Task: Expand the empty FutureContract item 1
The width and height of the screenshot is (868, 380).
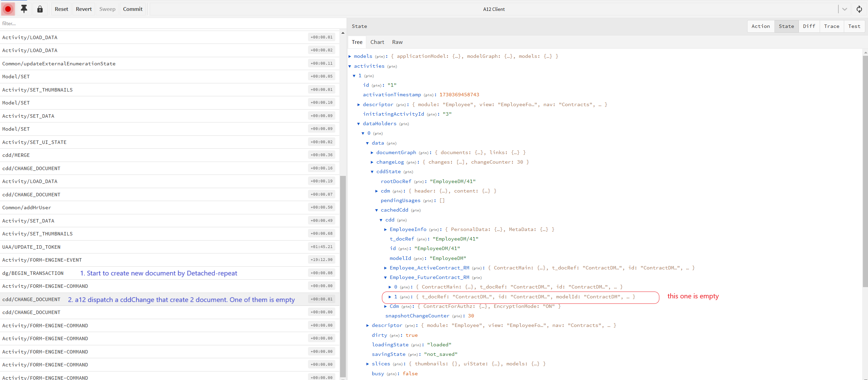Action: (390, 297)
